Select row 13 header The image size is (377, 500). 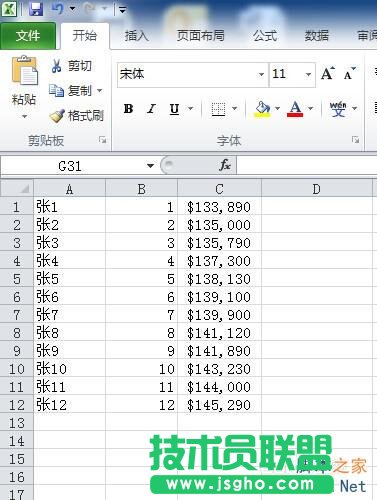pos(17,423)
